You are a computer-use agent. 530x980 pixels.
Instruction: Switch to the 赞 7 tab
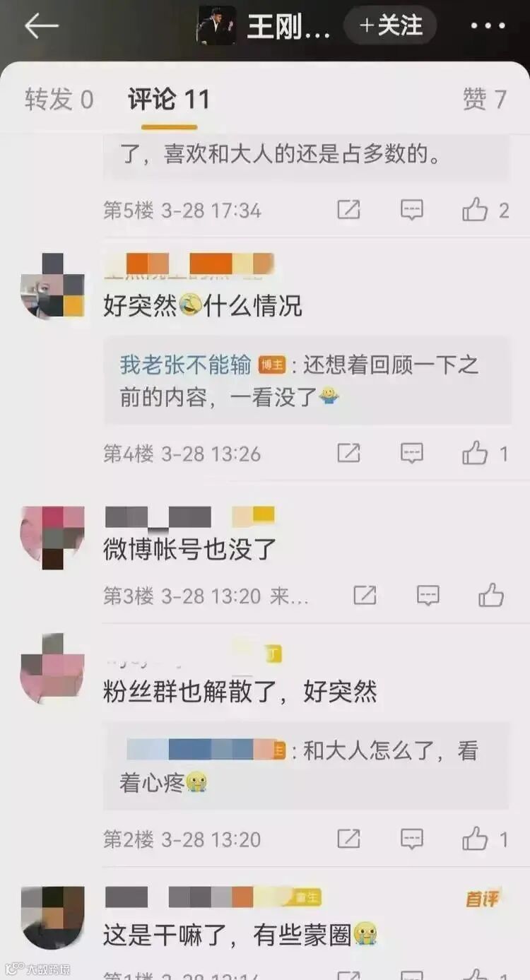pyautogui.click(x=485, y=99)
